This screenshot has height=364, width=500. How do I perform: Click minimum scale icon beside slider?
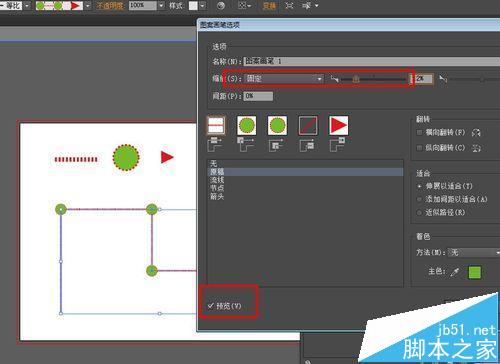(x=334, y=79)
